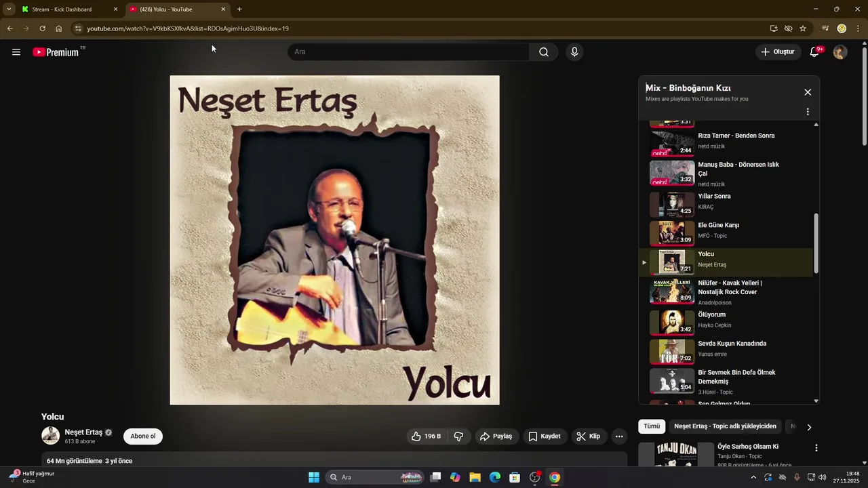Open browser media controls icon
Image resolution: width=868 pixels, height=488 pixels.
(825, 28)
